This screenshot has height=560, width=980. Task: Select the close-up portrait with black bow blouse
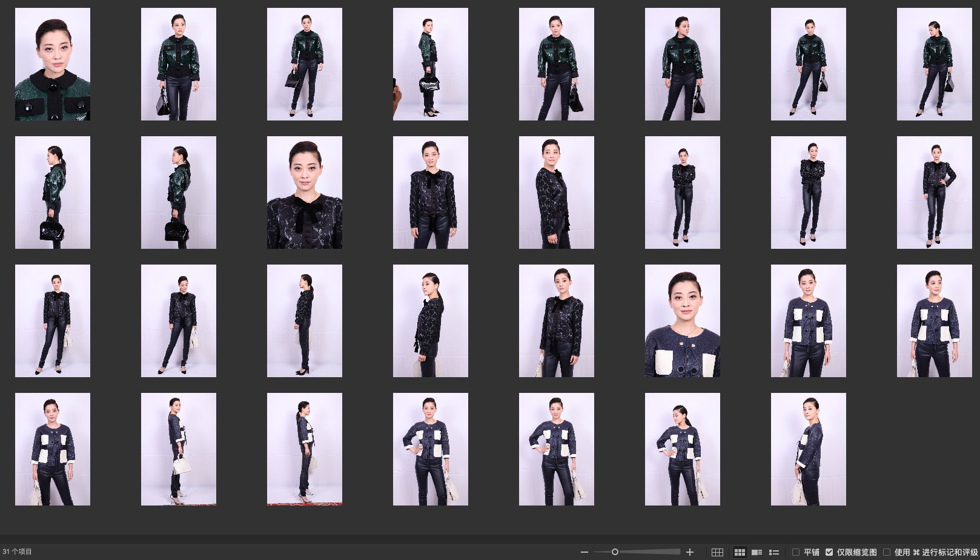coord(305,193)
